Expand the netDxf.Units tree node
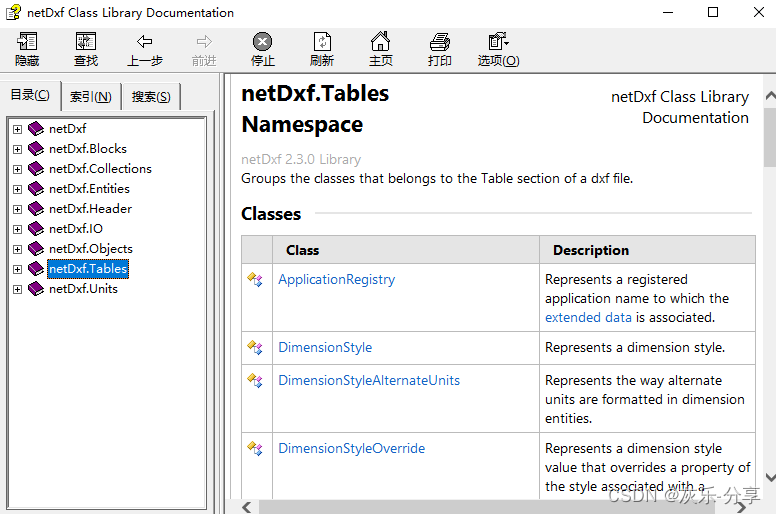This screenshot has width=776, height=514. tap(17, 289)
